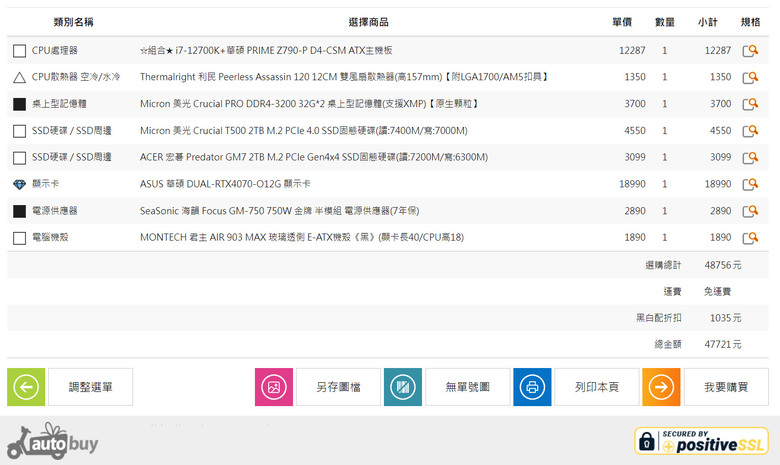This screenshot has width=780, height=465.
Task: Click the 電腦機殼 category label
Action: pyautogui.click(x=50, y=237)
